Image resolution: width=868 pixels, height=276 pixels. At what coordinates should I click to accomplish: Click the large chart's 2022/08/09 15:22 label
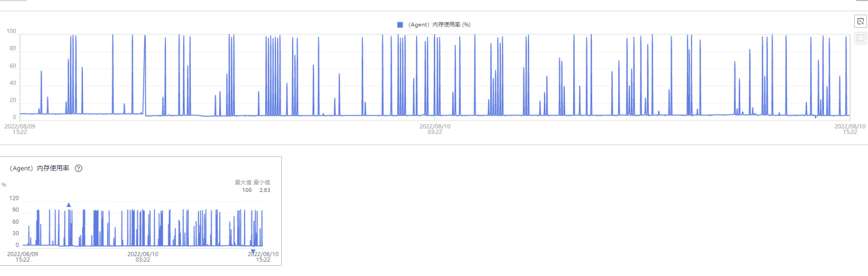click(20, 129)
